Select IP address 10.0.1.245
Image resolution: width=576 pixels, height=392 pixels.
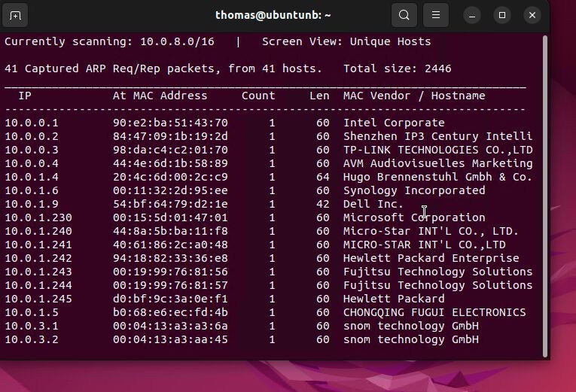(x=38, y=299)
